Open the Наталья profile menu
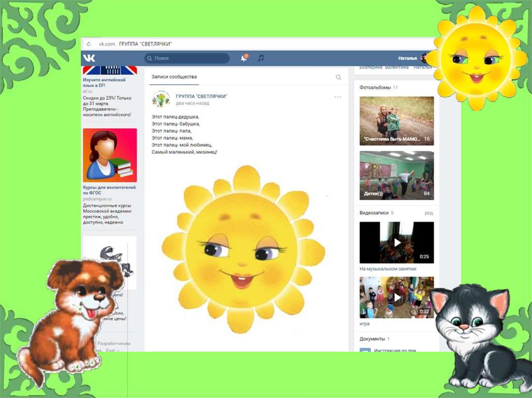532x398 pixels. click(x=408, y=58)
